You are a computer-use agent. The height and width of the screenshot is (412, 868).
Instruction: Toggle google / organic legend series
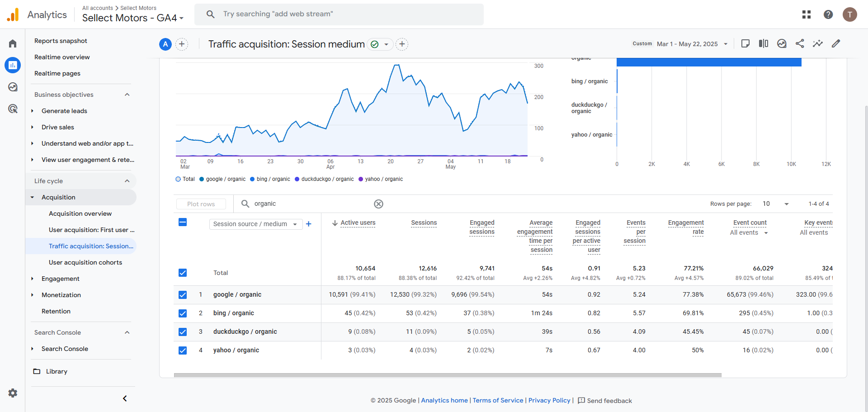click(222, 179)
